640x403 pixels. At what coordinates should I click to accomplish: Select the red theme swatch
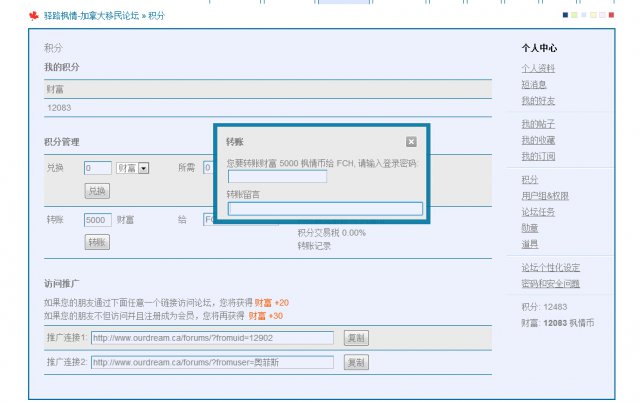pos(611,15)
